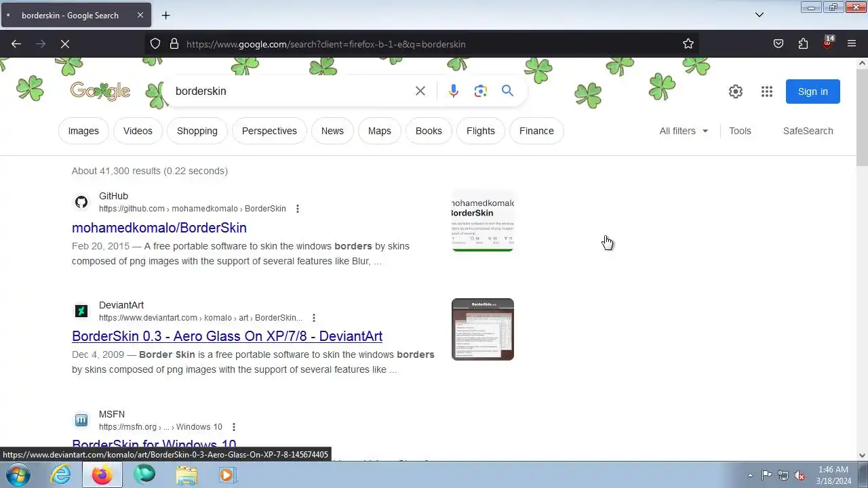Click the DeviantArt favicon
Viewport: 868px width, 488px height.
81,311
